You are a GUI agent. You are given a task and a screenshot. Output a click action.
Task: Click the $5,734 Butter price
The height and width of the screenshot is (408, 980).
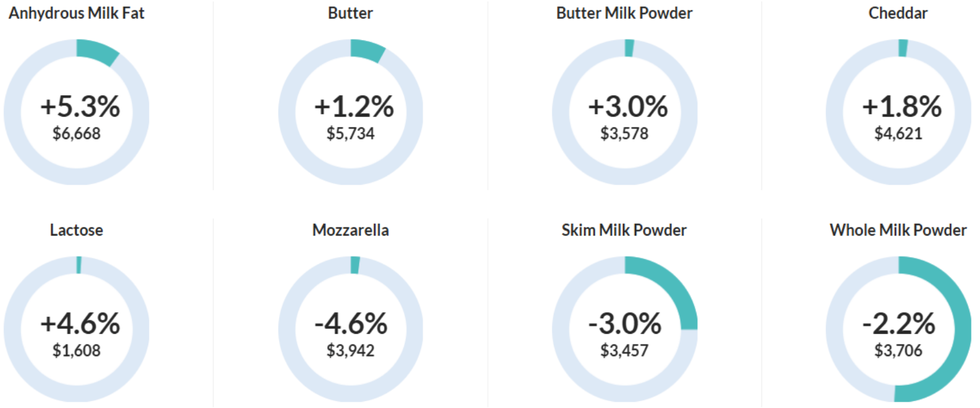(351, 134)
